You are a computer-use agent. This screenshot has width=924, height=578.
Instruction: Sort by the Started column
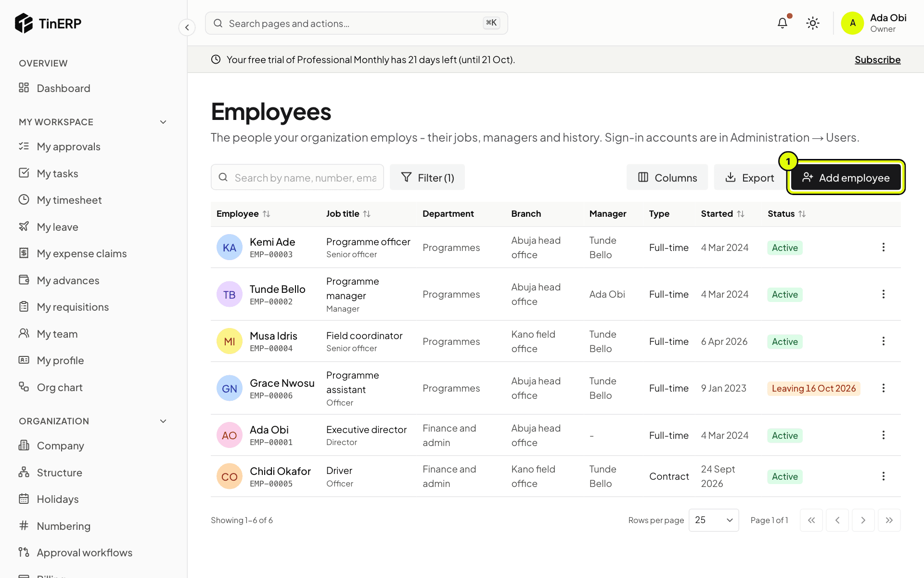(x=722, y=214)
